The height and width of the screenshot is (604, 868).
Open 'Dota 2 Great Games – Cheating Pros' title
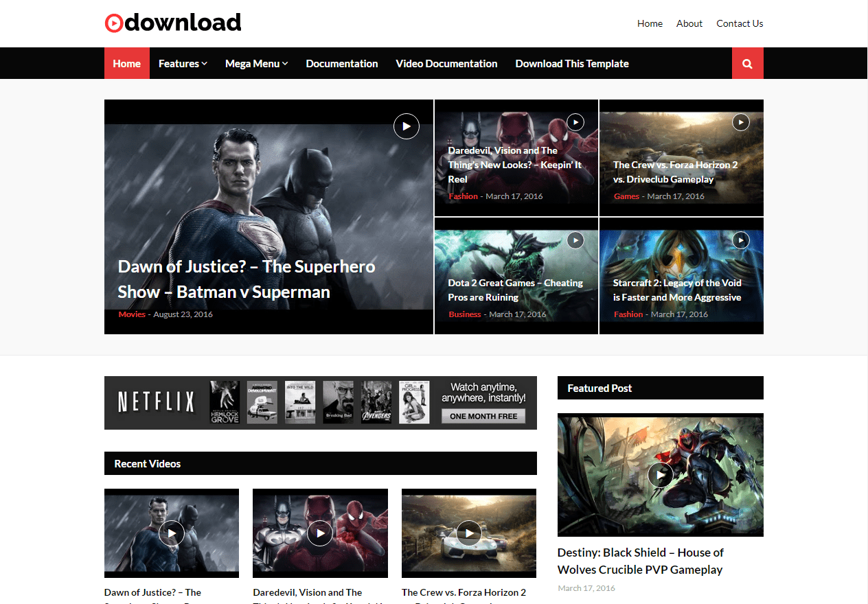click(x=516, y=290)
